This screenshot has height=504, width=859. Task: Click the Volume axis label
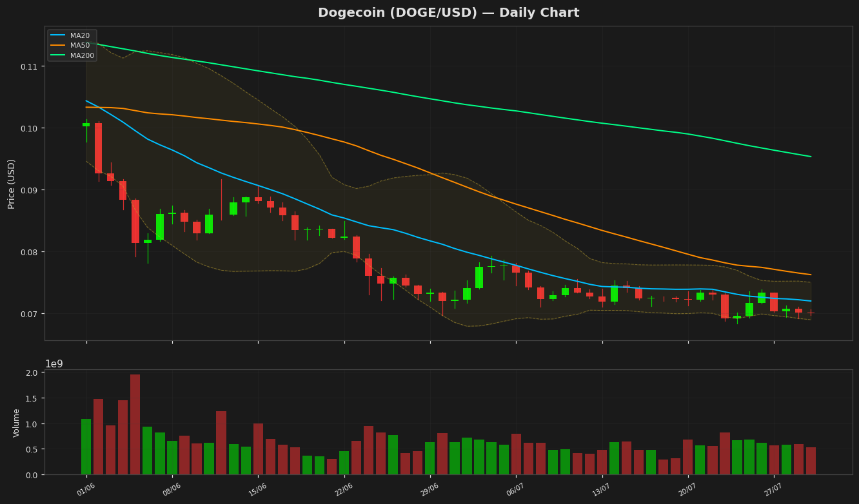click(x=17, y=423)
